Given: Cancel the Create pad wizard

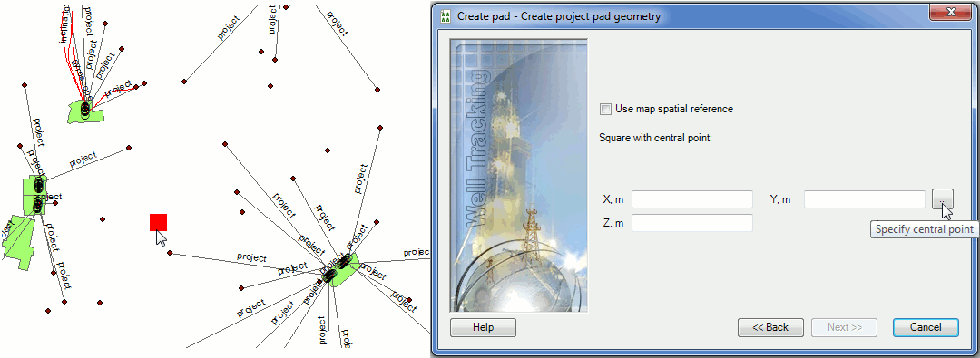Looking at the screenshot, I should pos(926,327).
